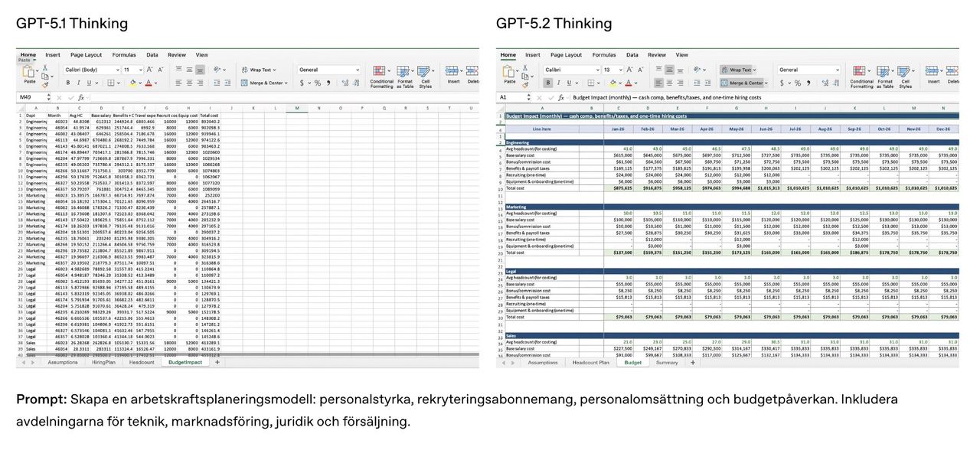
Task: Click Cut scissors icon in left spreadsheet
Action: pyautogui.click(x=45, y=68)
